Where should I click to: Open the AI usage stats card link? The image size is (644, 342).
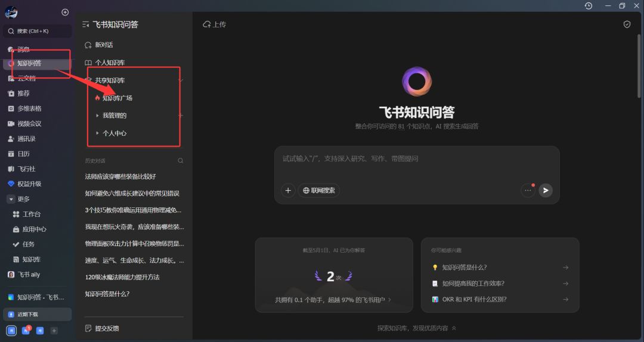333,300
